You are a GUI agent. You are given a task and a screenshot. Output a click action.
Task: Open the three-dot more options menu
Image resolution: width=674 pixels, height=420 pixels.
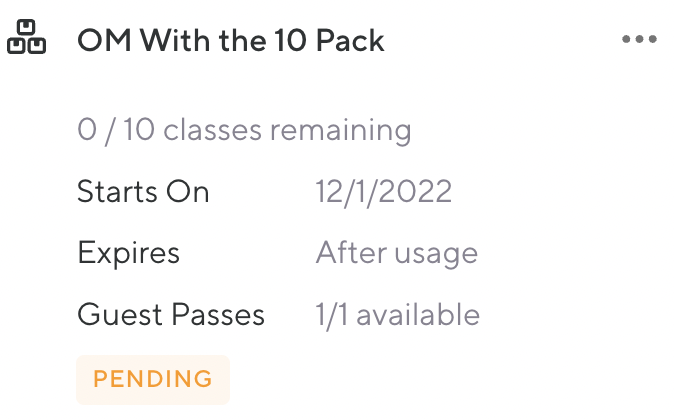pos(639,40)
